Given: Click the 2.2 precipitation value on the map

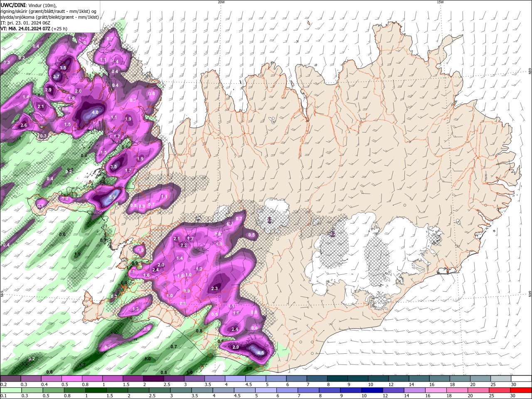Looking at the screenshot, I should 184,245.
